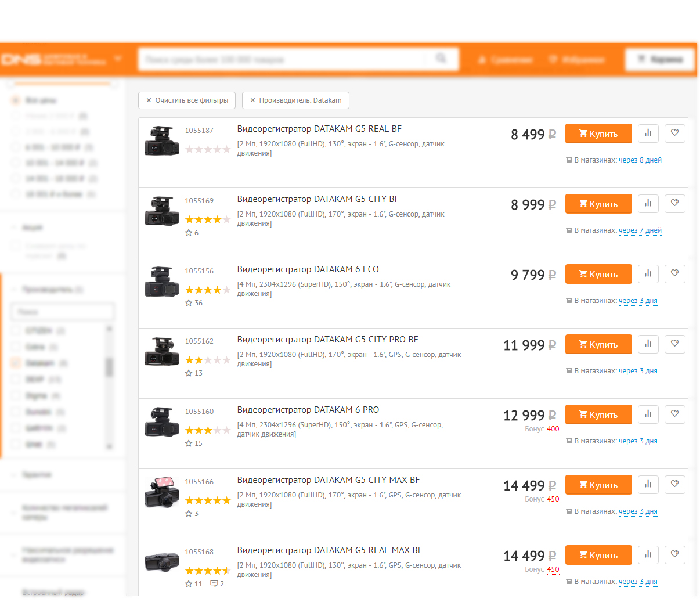This screenshot has height=613, width=700.
Task: Add DATAKAM G5 REAL BF to favorites
Action: (x=674, y=133)
